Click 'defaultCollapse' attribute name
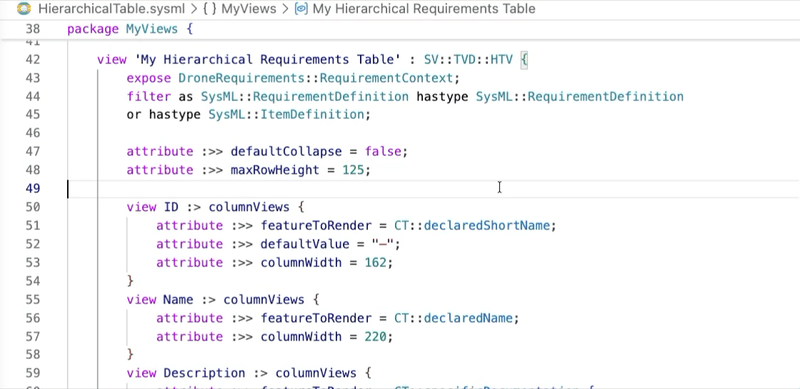Screen dimensions: 800x389 286,152
